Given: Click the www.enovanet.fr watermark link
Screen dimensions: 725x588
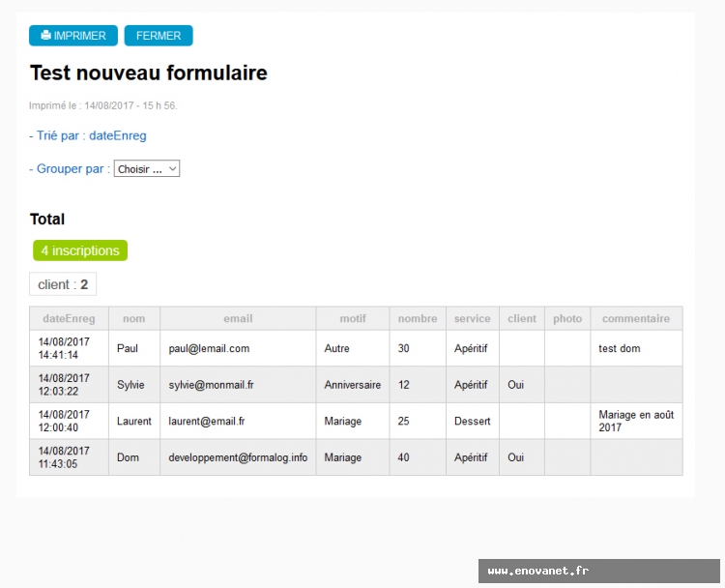Looking at the screenshot, I should pos(538,571).
